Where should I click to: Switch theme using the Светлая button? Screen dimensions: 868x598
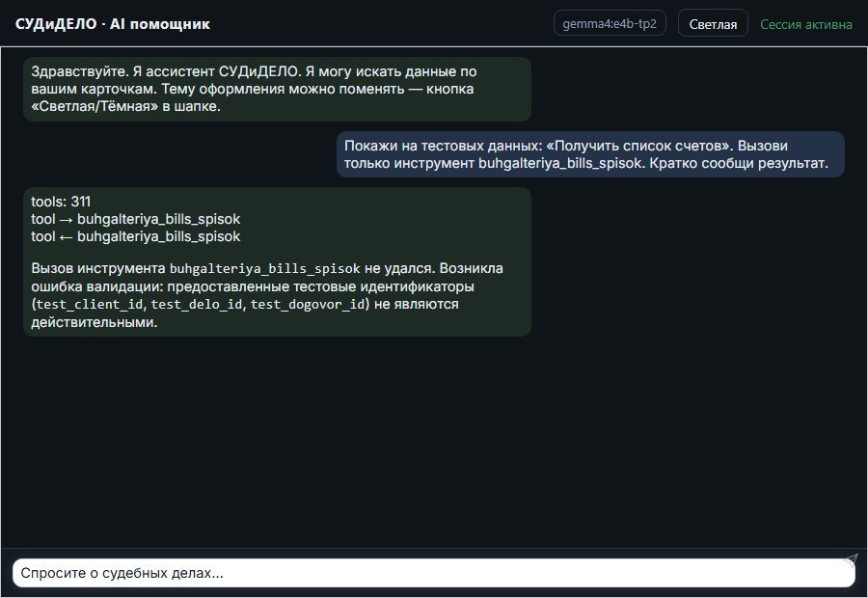pos(713,24)
